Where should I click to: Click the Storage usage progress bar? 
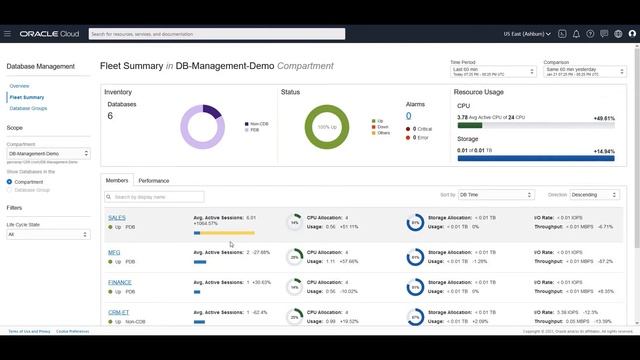(x=536, y=158)
